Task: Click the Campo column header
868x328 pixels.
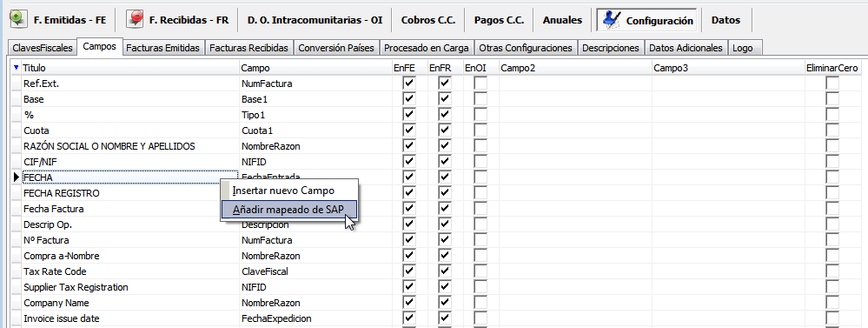Action: [315, 68]
